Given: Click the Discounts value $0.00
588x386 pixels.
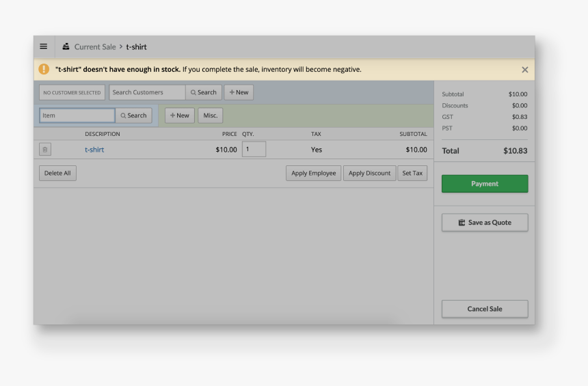Looking at the screenshot, I should pyautogui.click(x=520, y=106).
